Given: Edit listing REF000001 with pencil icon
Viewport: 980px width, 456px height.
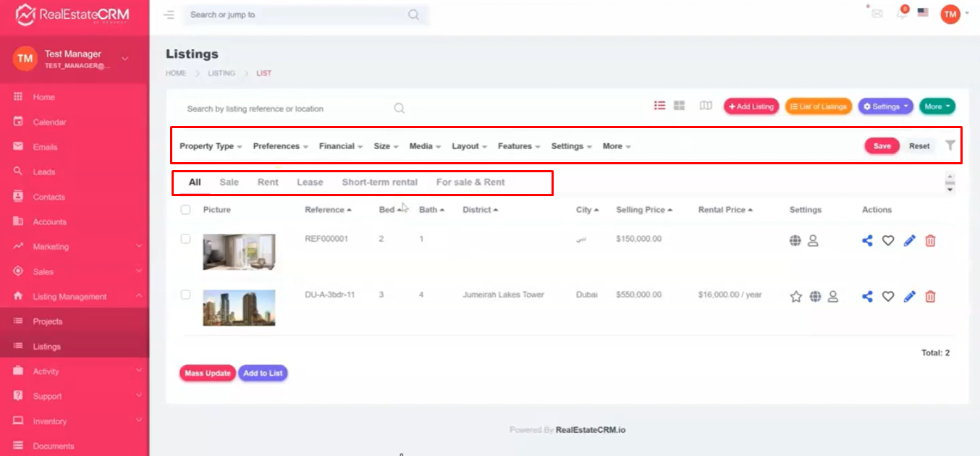Looking at the screenshot, I should pos(910,240).
